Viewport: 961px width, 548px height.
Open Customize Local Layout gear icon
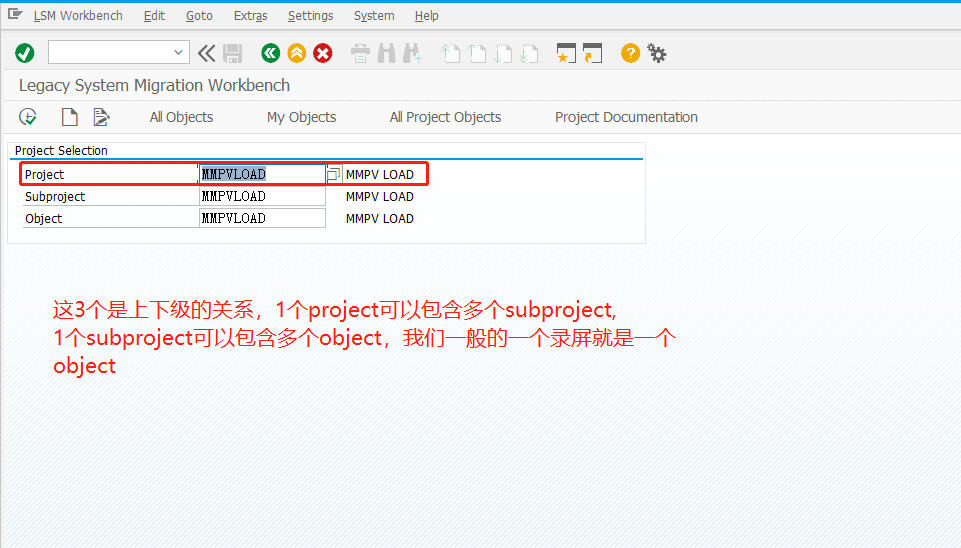pos(657,53)
